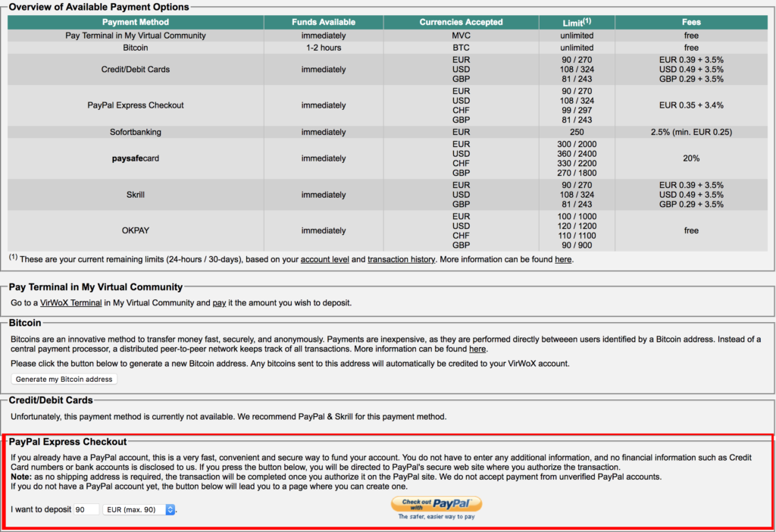
Task: Click the Check out with PayPal button
Action: (x=436, y=504)
